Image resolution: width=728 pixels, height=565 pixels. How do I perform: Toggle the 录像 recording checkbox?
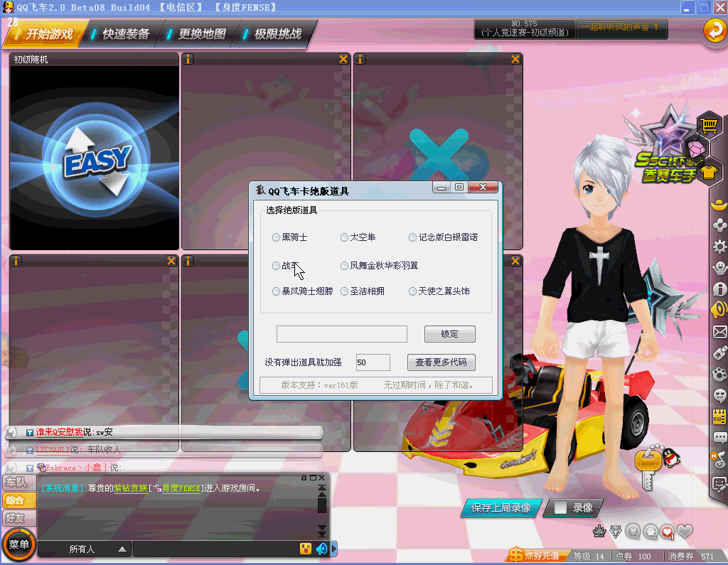[560, 508]
